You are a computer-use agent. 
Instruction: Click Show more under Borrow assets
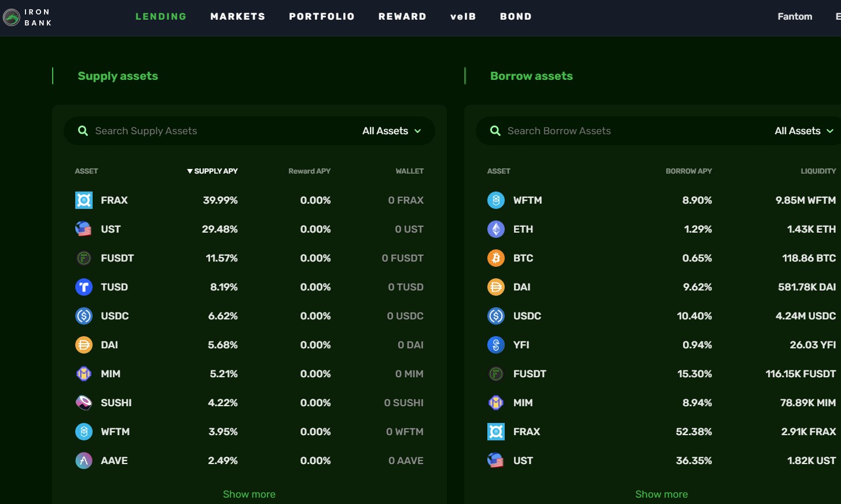click(662, 494)
